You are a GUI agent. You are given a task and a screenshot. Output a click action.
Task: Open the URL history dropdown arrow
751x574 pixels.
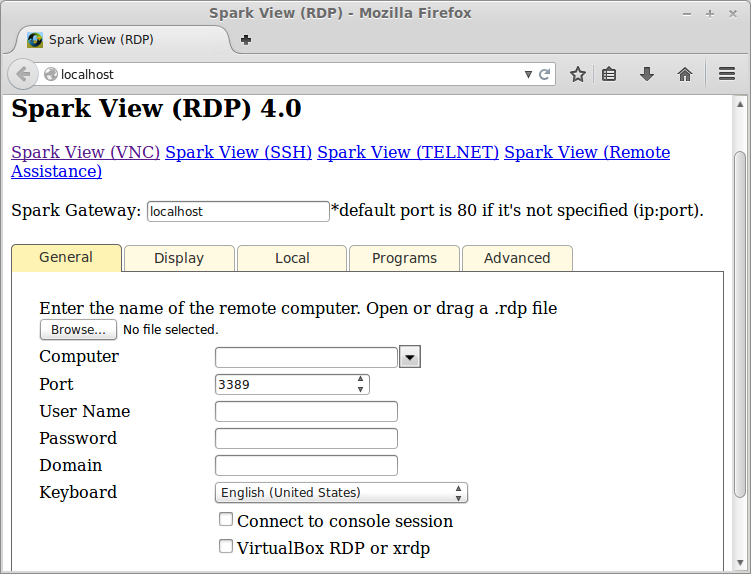coord(528,74)
